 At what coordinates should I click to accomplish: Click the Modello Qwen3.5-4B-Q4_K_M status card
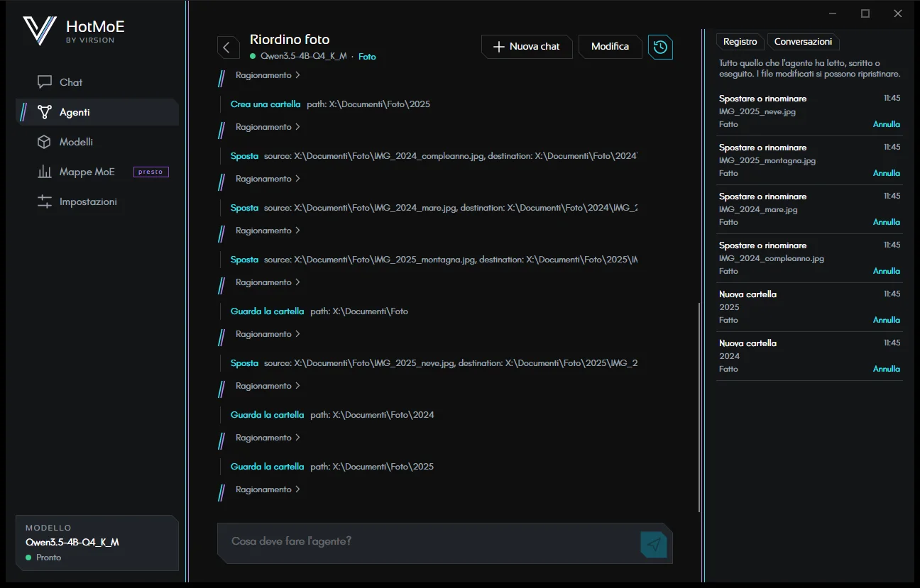(x=97, y=543)
